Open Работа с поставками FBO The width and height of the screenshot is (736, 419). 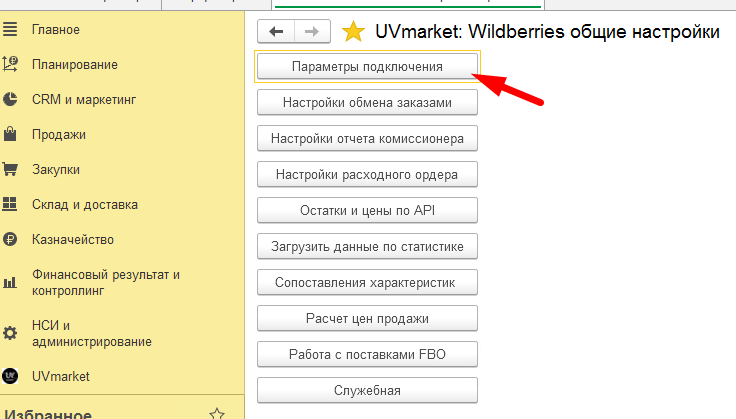pyautogui.click(x=367, y=354)
